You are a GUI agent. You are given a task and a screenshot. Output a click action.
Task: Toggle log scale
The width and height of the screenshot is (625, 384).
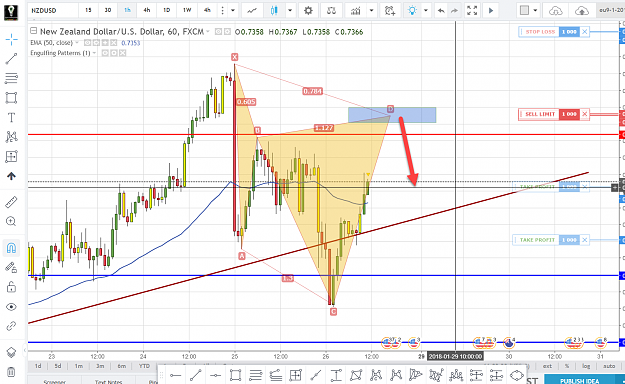(x=586, y=366)
